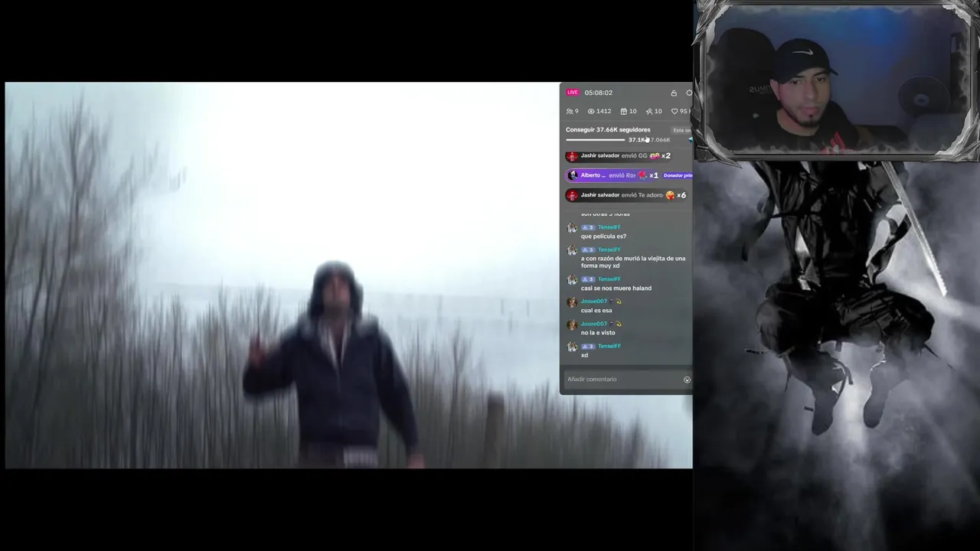980x551 pixels.
Task: Click the 'Esta se' period selector button
Action: (x=681, y=130)
